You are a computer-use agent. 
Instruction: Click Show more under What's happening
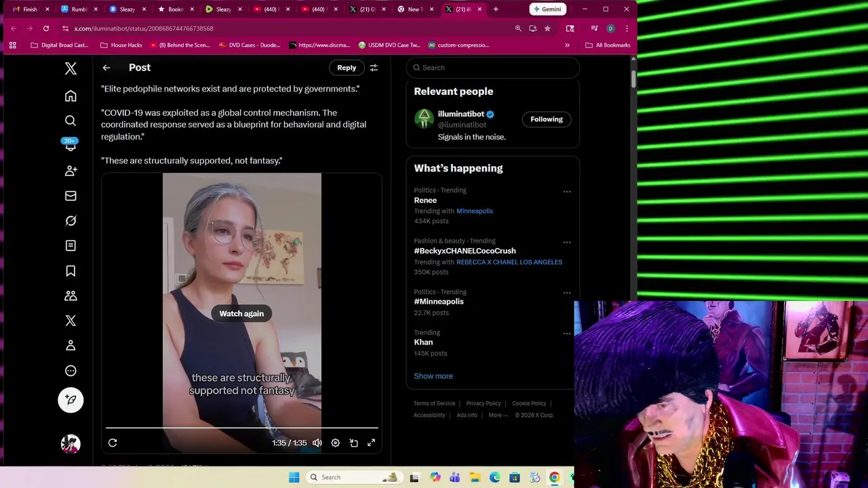tap(433, 376)
